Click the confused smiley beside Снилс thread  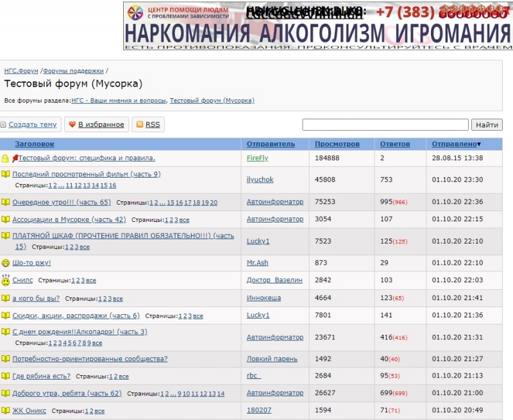click(5, 280)
